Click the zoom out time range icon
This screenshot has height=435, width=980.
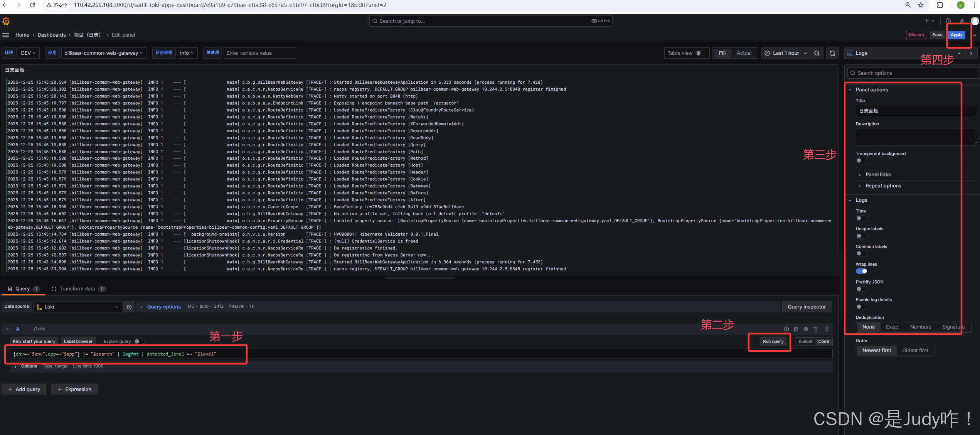click(817, 53)
